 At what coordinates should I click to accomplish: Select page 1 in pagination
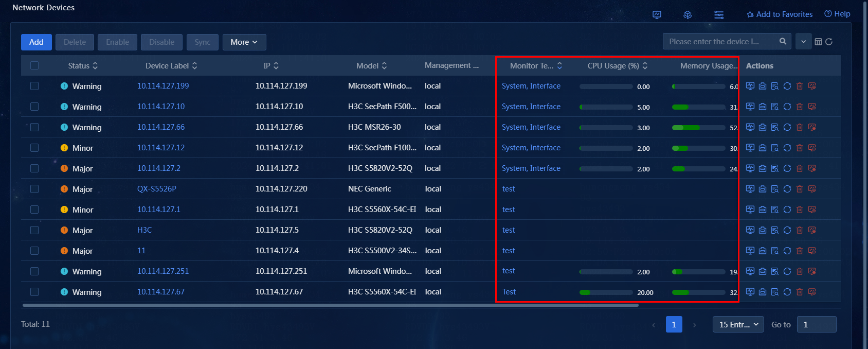tap(674, 324)
